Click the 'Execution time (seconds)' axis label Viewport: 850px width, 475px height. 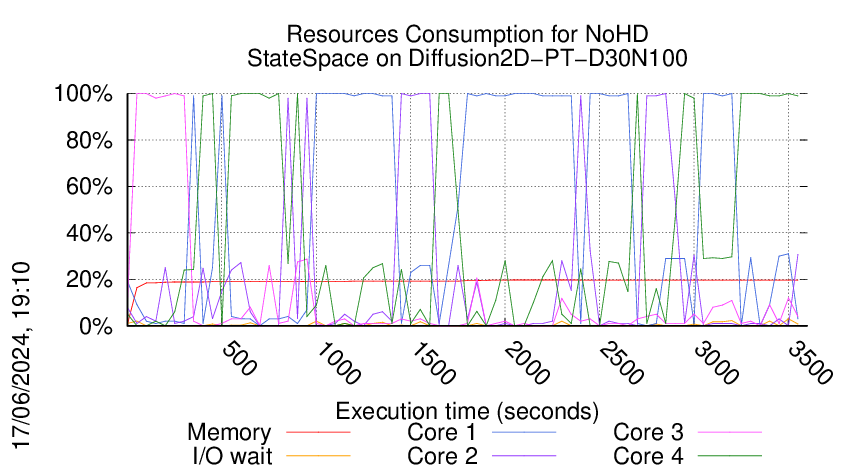(467, 411)
